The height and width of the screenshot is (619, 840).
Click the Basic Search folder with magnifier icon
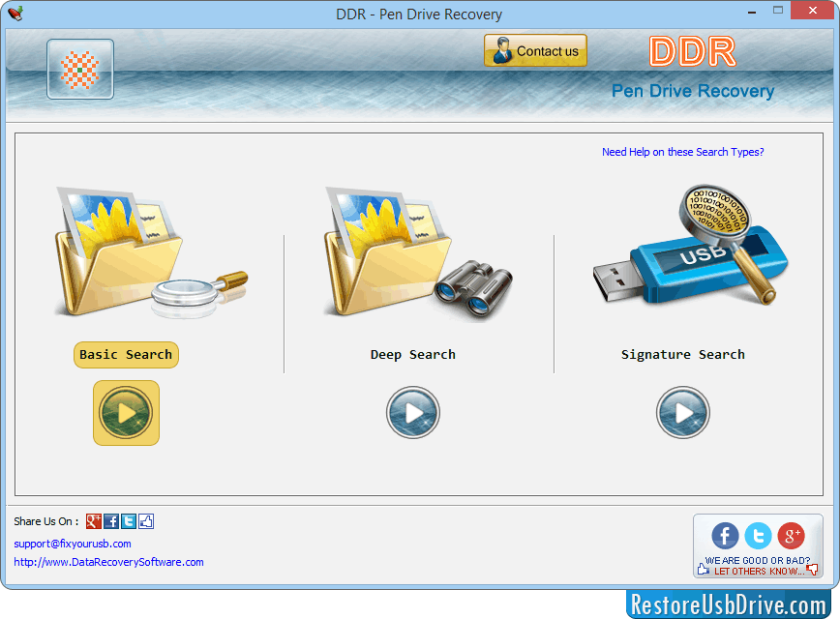[150, 251]
